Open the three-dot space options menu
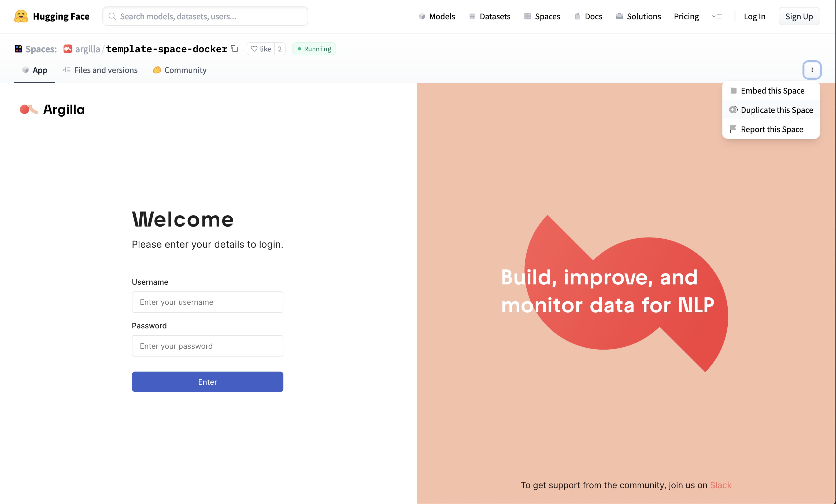This screenshot has width=836, height=504. (812, 70)
